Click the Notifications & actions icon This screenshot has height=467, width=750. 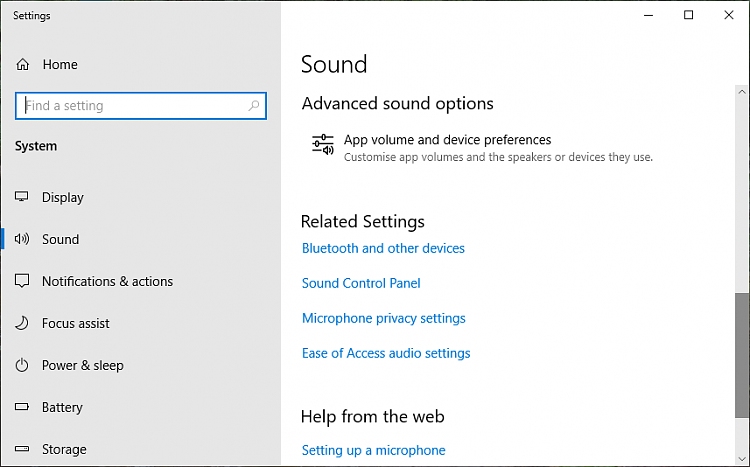(22, 282)
